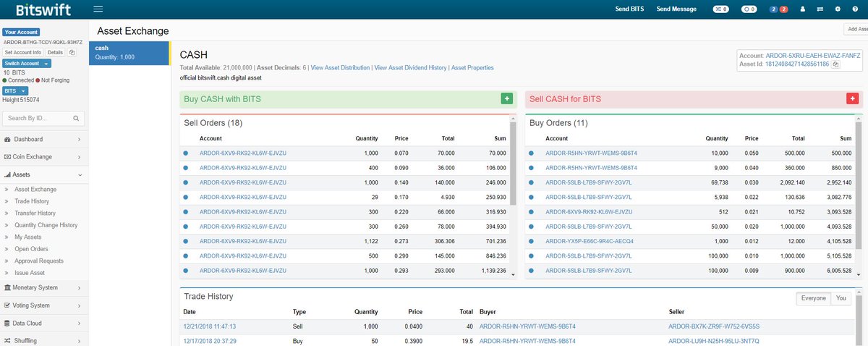
Task: Toggle the Not Forging status indicator
Action: tap(52, 80)
